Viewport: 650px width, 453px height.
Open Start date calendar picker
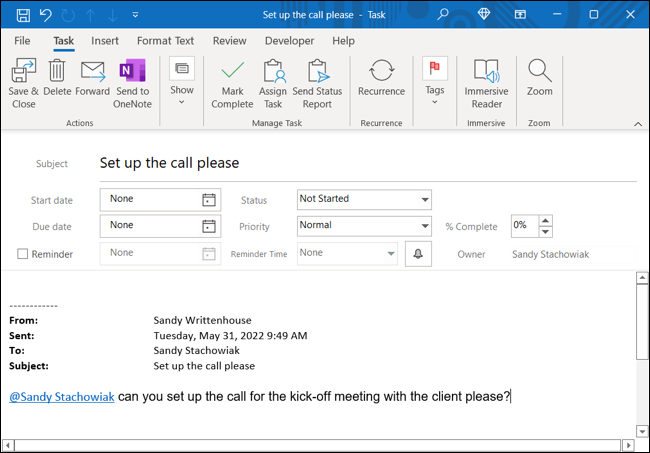tap(209, 200)
